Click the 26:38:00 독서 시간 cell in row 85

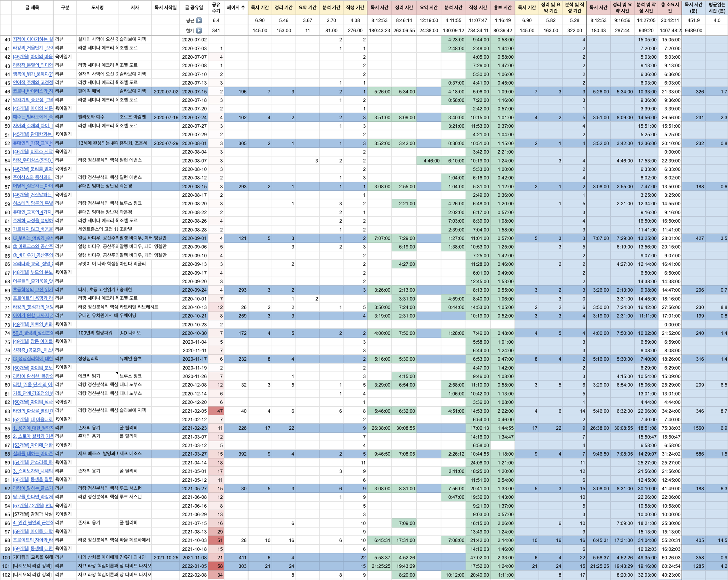(x=380, y=428)
